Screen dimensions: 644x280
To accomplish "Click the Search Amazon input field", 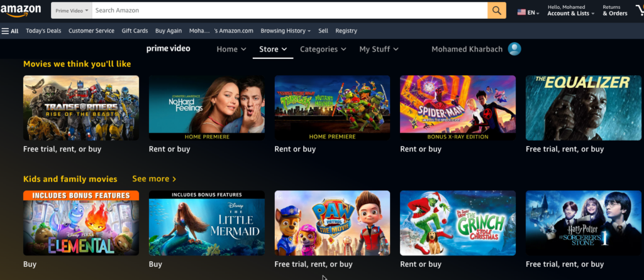I will [289, 10].
